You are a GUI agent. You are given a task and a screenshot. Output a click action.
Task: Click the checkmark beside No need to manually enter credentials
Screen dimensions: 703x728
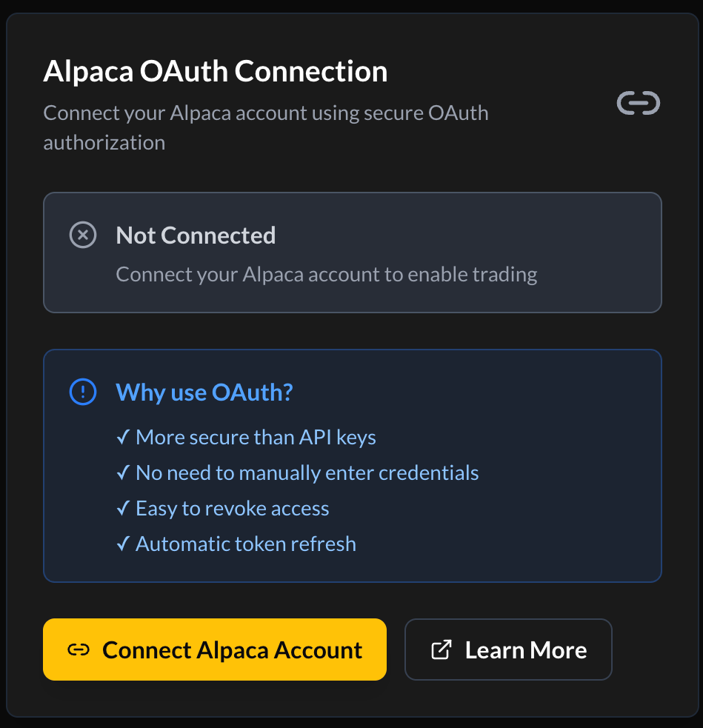click(x=123, y=472)
